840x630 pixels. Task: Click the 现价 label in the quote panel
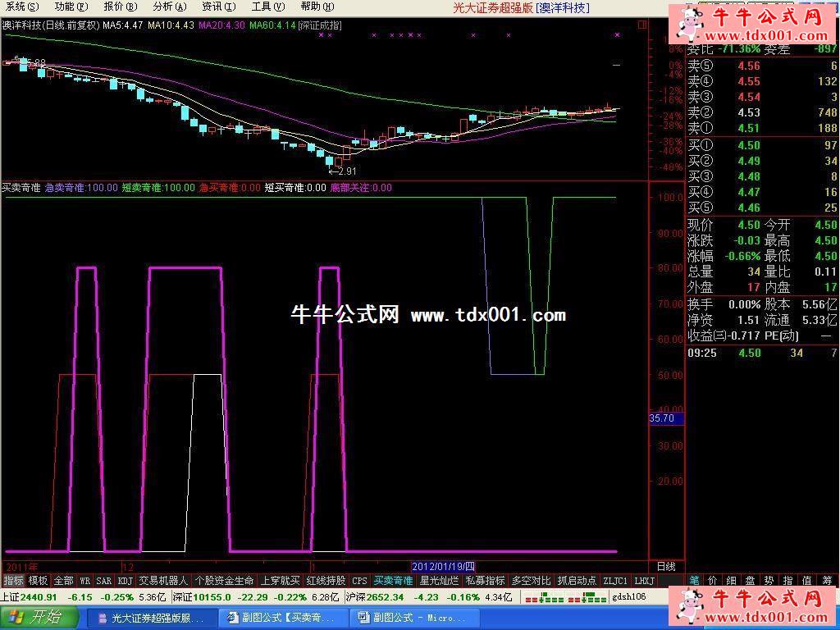click(x=701, y=225)
